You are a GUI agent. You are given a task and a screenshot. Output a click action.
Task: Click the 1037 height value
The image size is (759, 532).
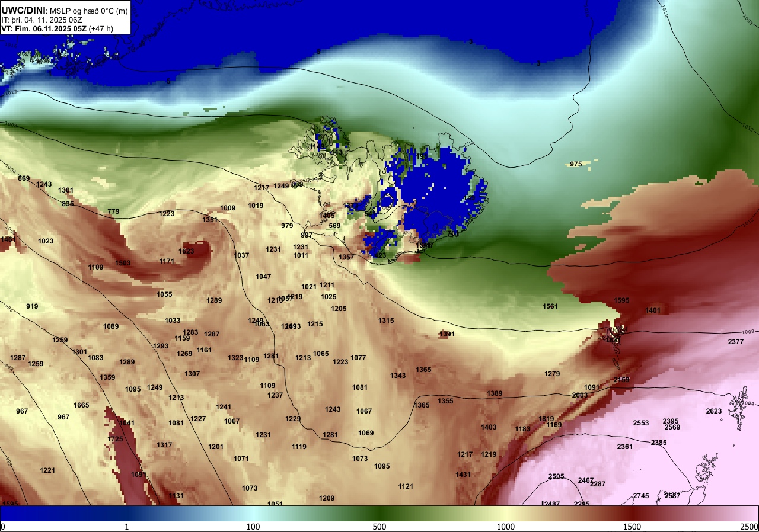tap(241, 255)
